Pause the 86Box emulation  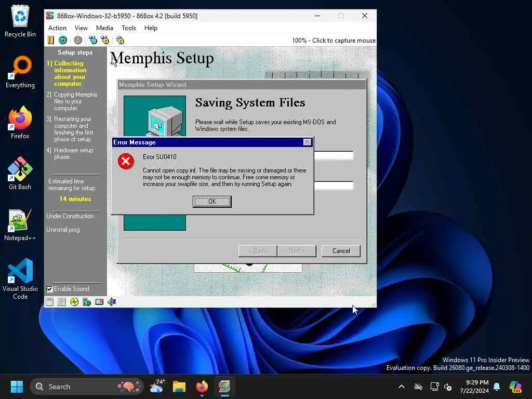pyautogui.click(x=50, y=40)
